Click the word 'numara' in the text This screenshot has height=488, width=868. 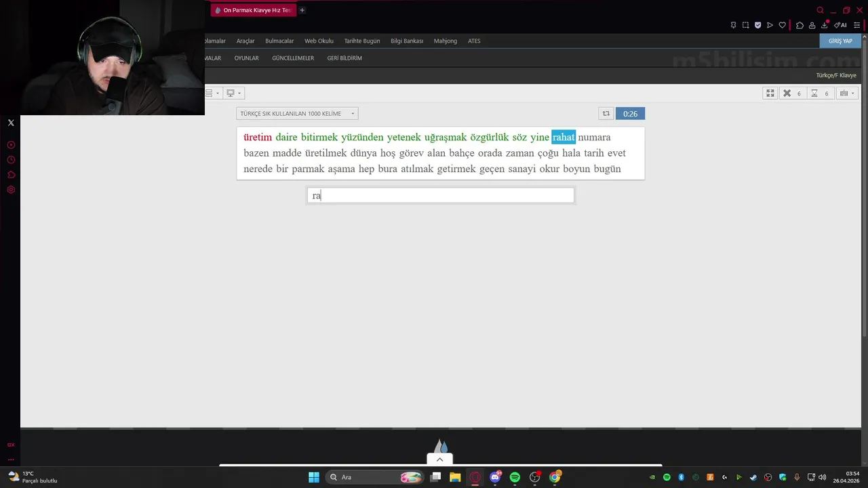[x=594, y=138]
